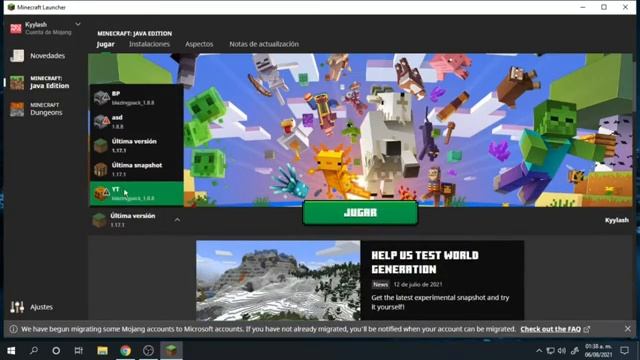Open Task View on taskbar
The height and width of the screenshot is (360, 640).
(x=78, y=350)
